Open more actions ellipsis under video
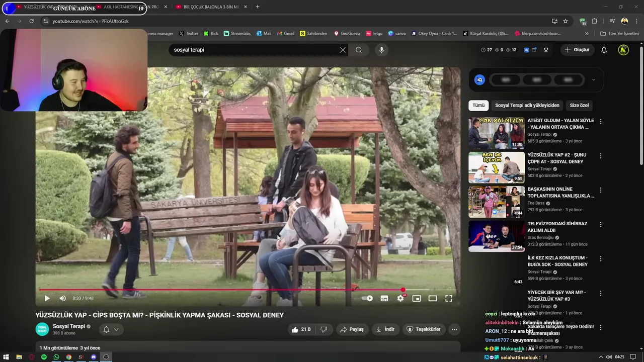Screen dimensions: 644x362 [454, 329]
